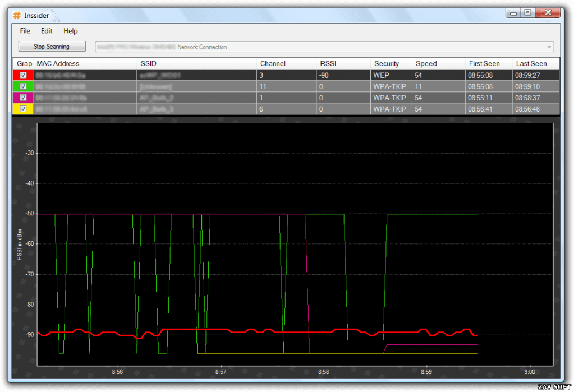Toggle graph checkbox for channel 1 network
This screenshot has width=574, height=392.
[23, 98]
